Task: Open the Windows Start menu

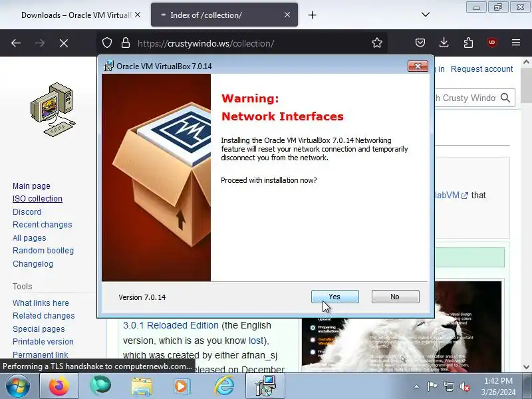Action: (x=17, y=386)
